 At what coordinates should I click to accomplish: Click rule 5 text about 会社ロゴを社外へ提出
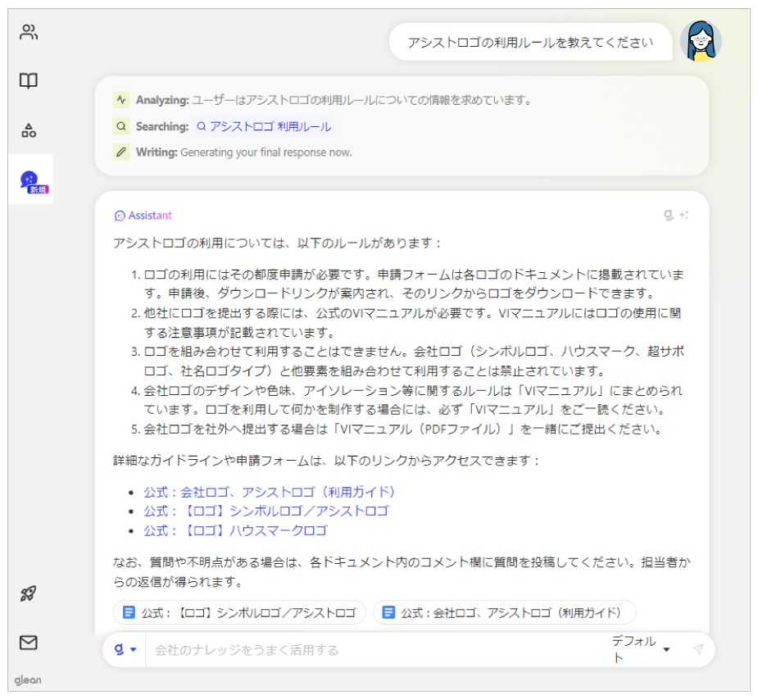(402, 429)
